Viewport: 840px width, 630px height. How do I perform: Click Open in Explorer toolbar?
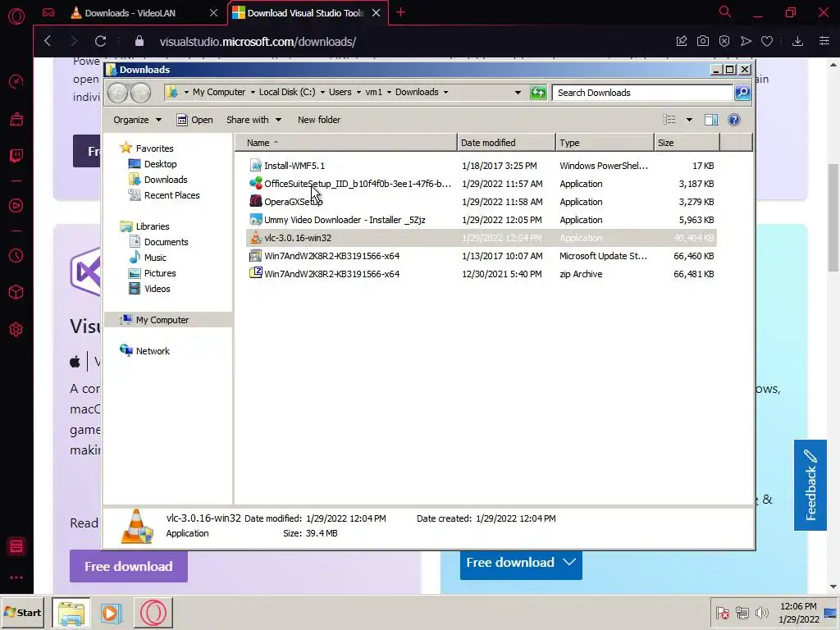(195, 120)
